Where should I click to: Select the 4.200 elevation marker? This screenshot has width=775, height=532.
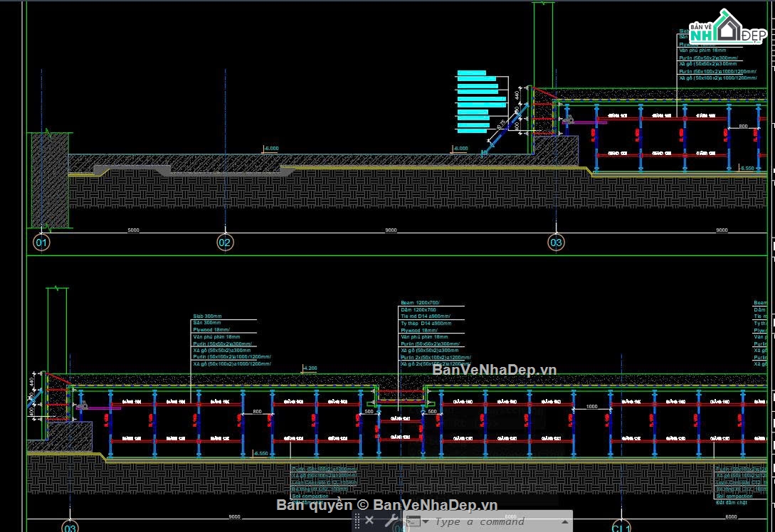(x=310, y=368)
